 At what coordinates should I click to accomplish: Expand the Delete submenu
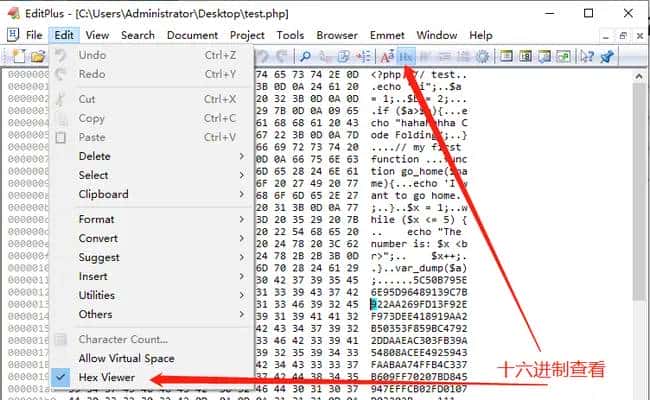(151, 156)
